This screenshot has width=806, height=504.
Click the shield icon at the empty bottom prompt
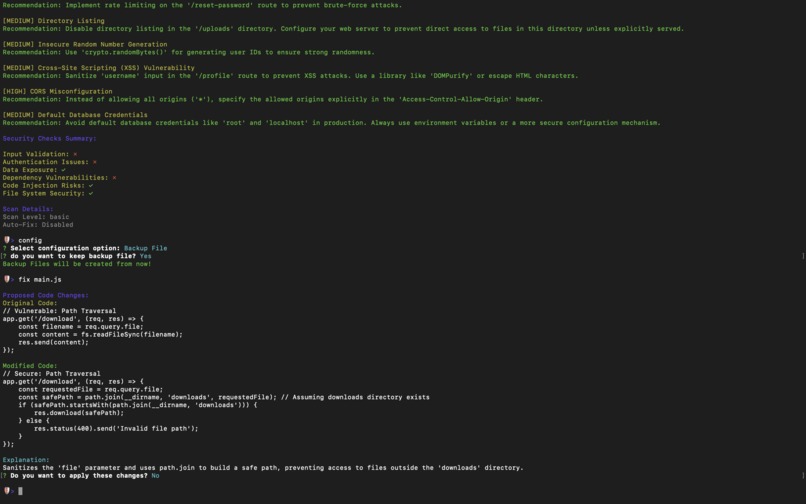pyautogui.click(x=7, y=491)
